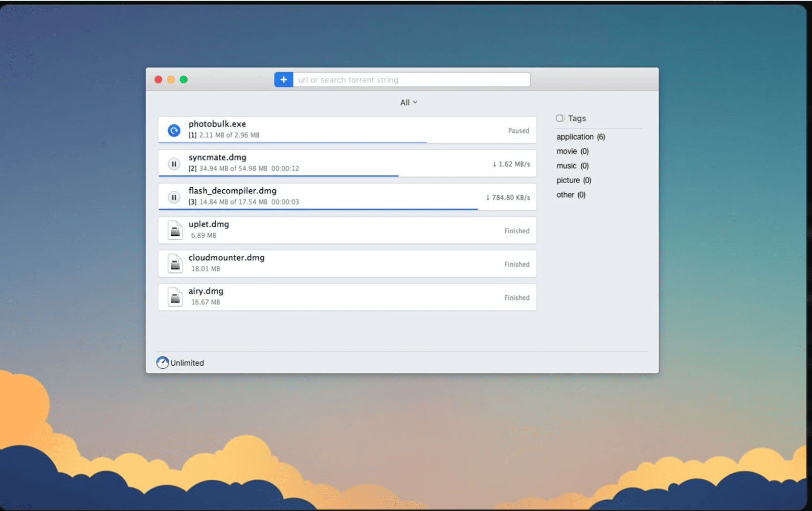Click the syncmate.dmg progress bar
The image size is (812, 511).
click(278, 175)
